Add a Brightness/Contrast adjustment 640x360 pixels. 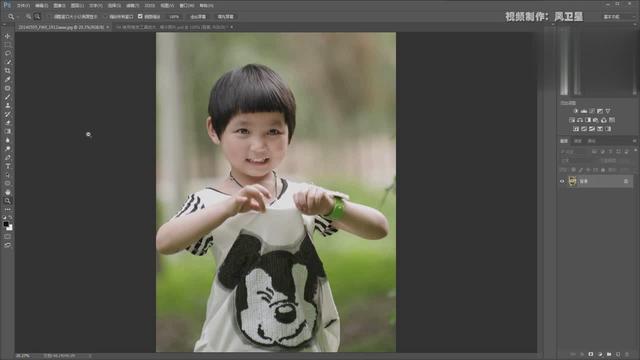pyautogui.click(x=576, y=111)
